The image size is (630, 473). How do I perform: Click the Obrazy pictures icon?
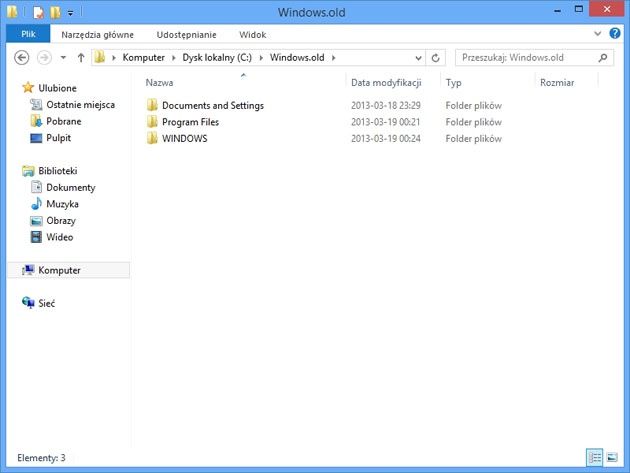tap(36, 221)
